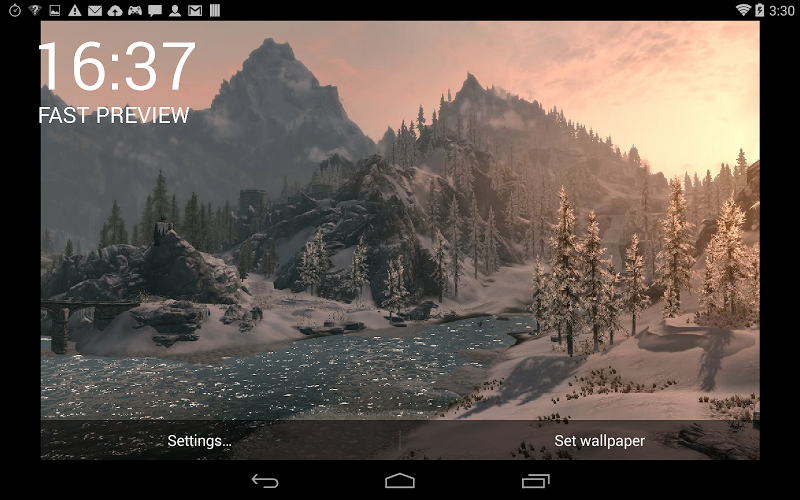Open the recent apps overview button
The width and height of the screenshot is (800, 500).
coord(536,481)
